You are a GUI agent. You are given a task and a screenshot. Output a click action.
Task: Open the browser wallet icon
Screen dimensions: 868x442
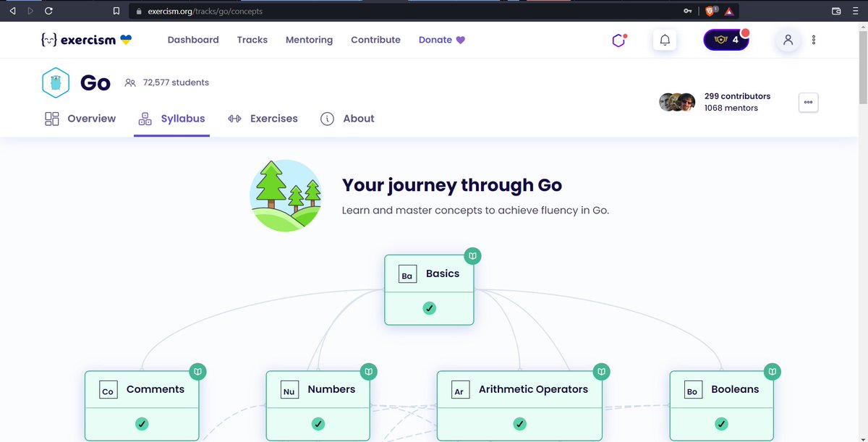[x=836, y=11]
